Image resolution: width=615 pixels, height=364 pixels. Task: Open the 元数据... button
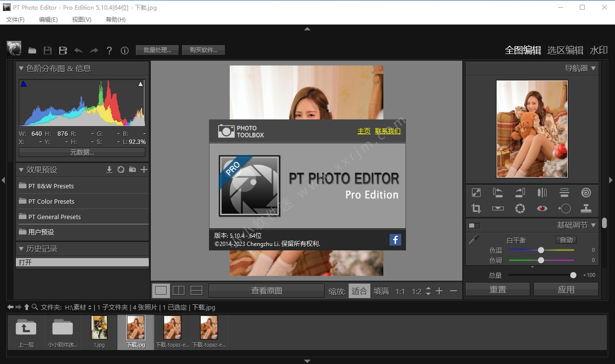(82, 152)
